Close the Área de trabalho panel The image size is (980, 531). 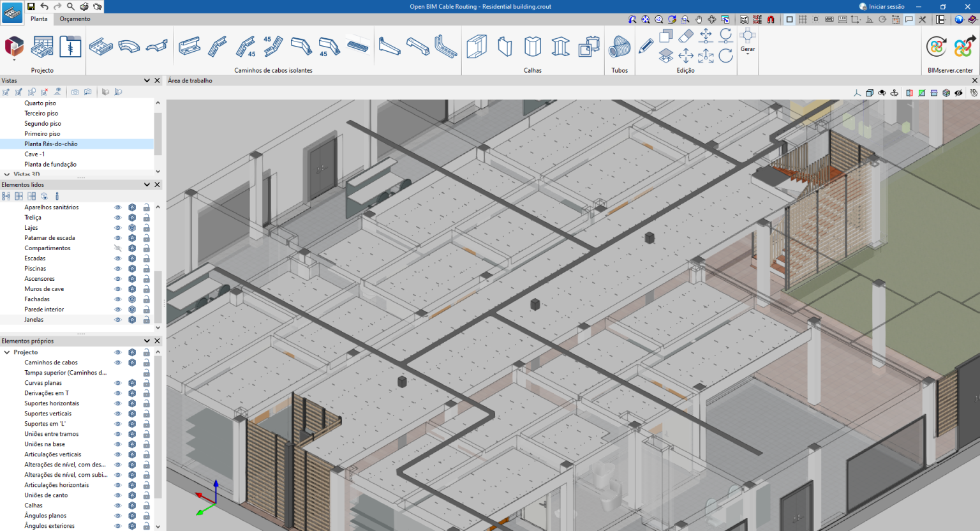[974, 80]
